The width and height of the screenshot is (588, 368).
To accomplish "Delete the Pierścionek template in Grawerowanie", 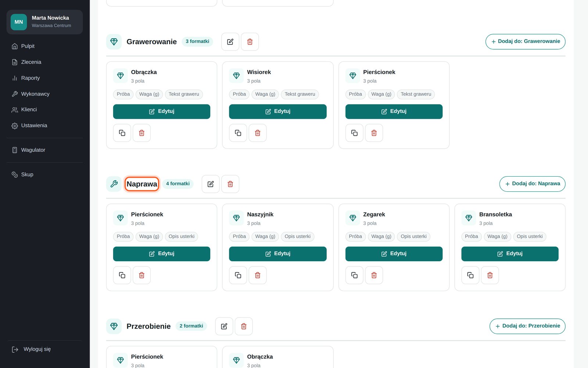I will point(374,133).
